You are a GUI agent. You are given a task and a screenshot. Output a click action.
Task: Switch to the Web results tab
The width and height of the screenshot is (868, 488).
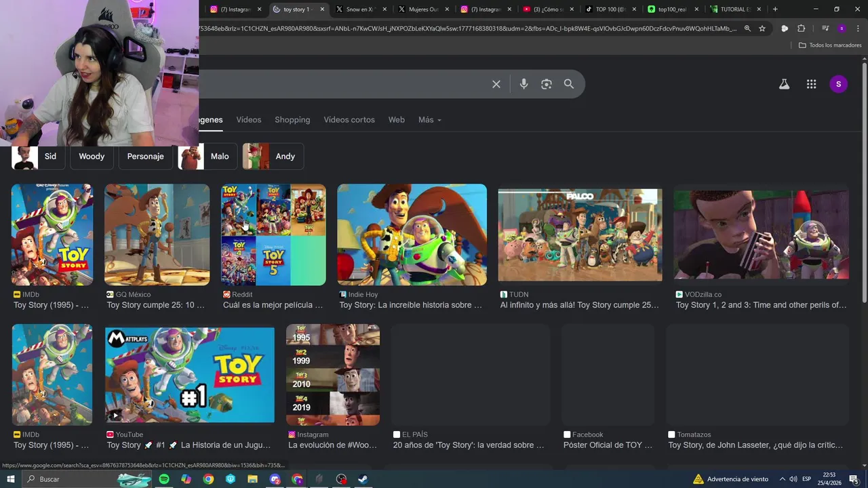pyautogui.click(x=397, y=120)
